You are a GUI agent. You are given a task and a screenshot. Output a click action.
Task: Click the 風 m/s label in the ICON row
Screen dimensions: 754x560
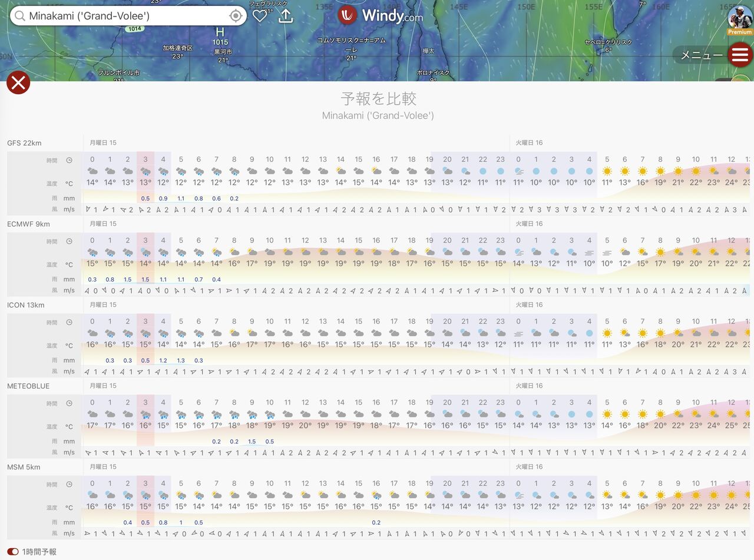[x=63, y=372]
